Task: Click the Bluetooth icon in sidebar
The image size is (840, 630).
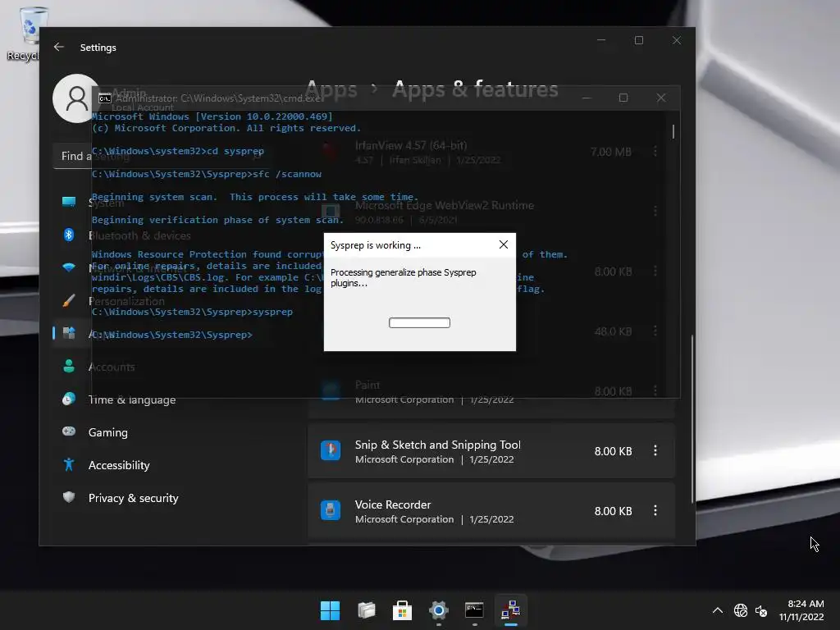Action: coord(69,235)
